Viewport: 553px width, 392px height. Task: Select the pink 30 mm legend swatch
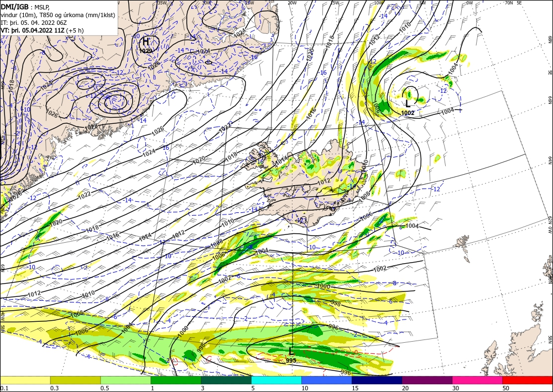pyautogui.click(x=478, y=380)
